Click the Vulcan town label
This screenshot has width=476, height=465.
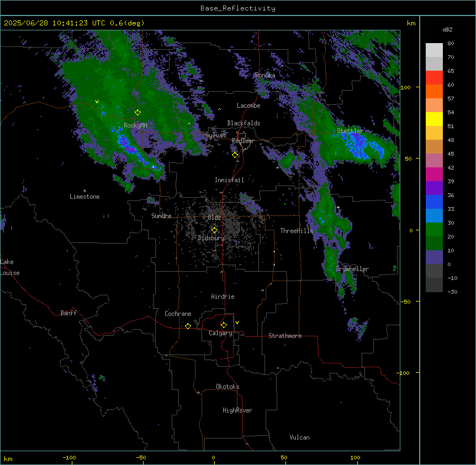point(299,437)
